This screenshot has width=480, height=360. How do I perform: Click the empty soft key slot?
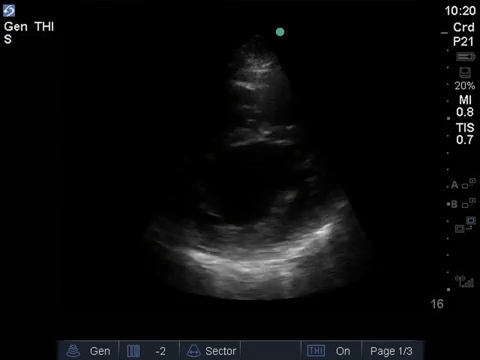[271, 351]
